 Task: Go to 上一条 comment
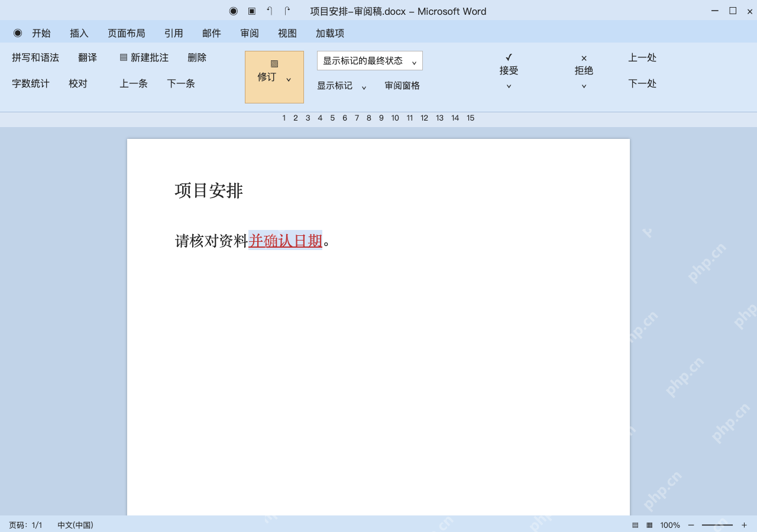pos(134,83)
